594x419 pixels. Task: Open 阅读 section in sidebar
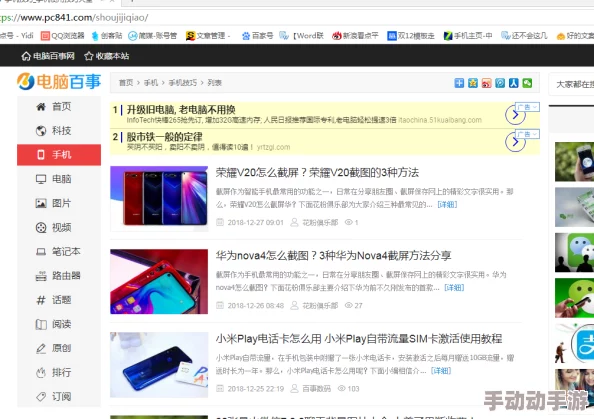click(x=59, y=324)
